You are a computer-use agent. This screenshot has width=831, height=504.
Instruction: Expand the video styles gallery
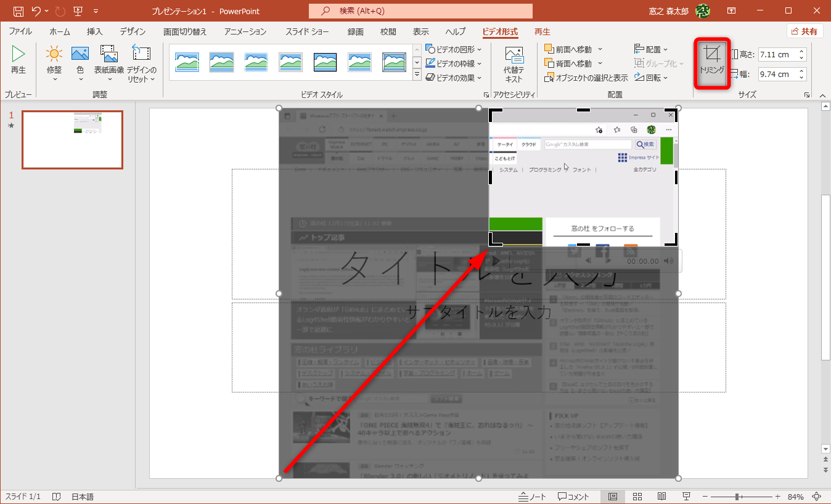pyautogui.click(x=417, y=76)
